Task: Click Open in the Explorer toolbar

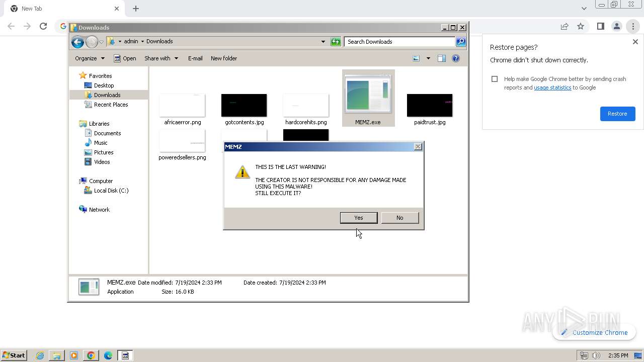Action: point(125,58)
